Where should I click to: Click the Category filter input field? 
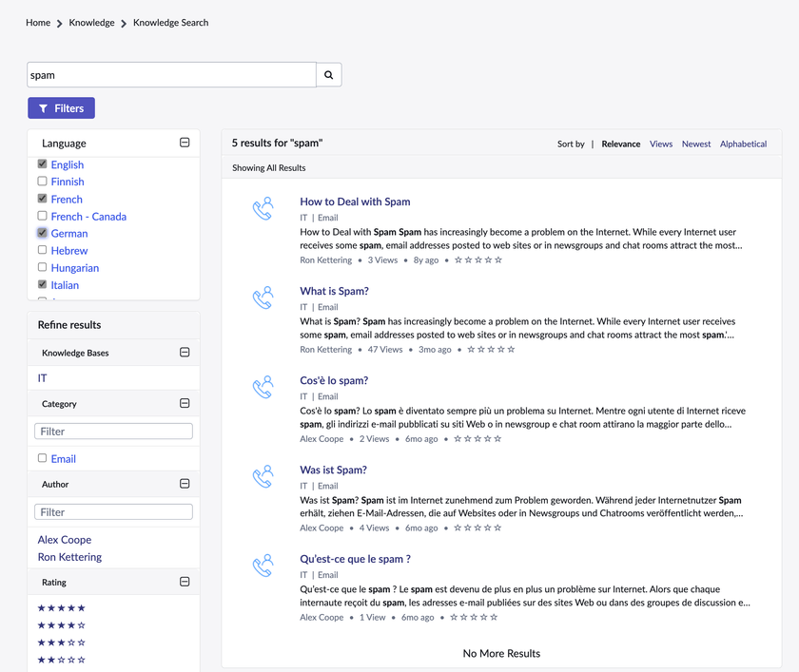113,432
